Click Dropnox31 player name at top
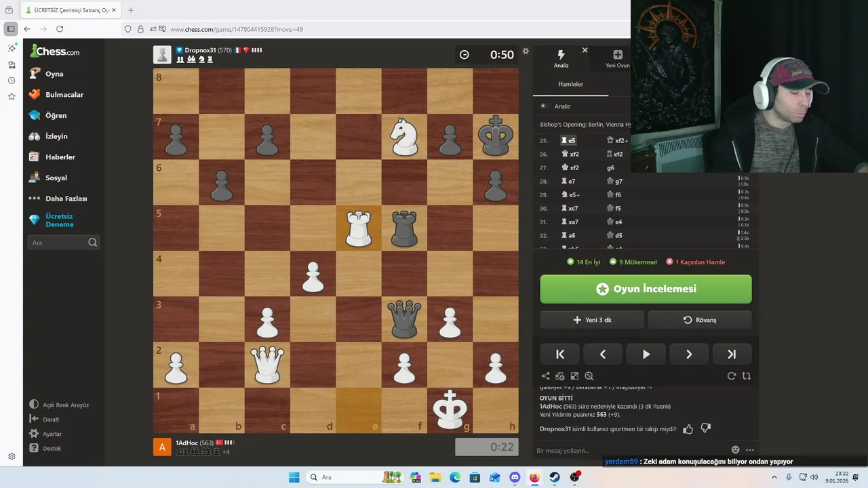 click(200, 50)
